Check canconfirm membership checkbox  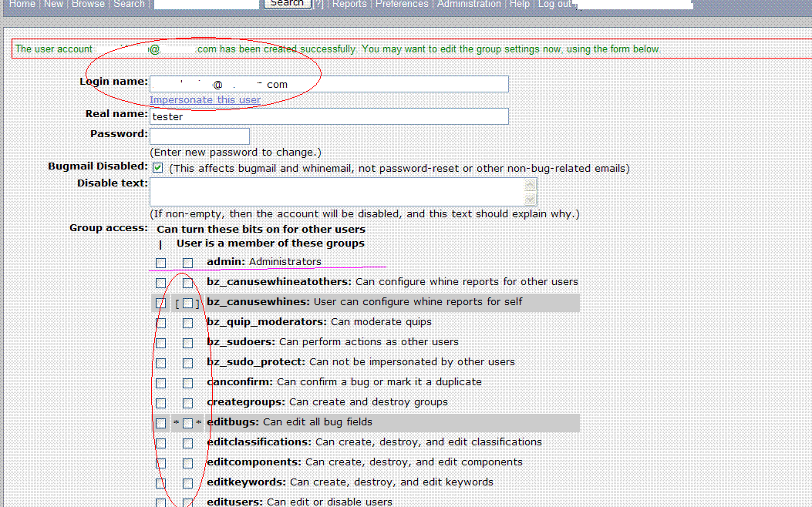coord(187,384)
